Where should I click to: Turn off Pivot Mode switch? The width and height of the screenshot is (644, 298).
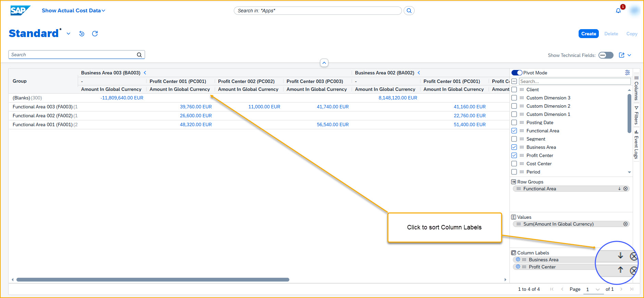coord(517,73)
